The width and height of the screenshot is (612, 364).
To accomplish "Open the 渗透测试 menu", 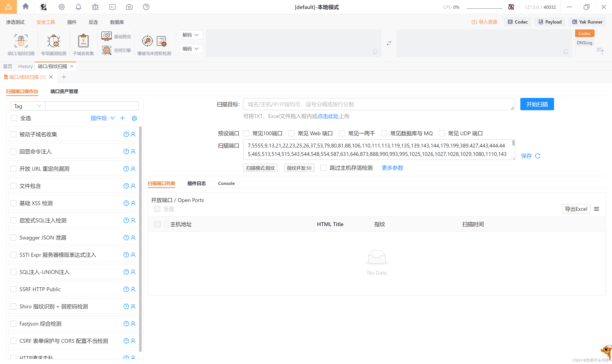I will tap(15, 22).
